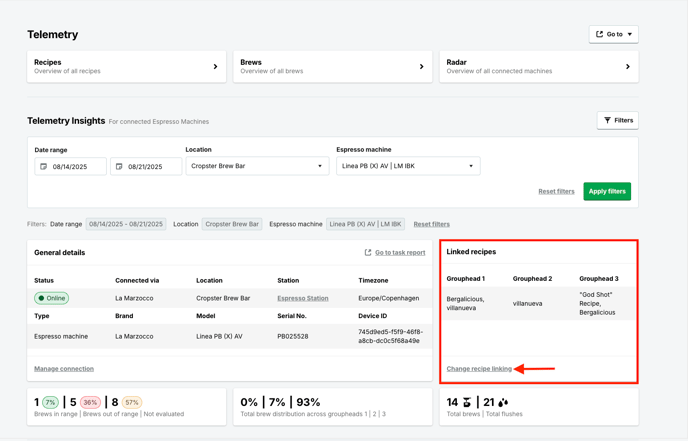The width and height of the screenshot is (688, 441).
Task: Click calendar icon in start date field
Action: 43,167
